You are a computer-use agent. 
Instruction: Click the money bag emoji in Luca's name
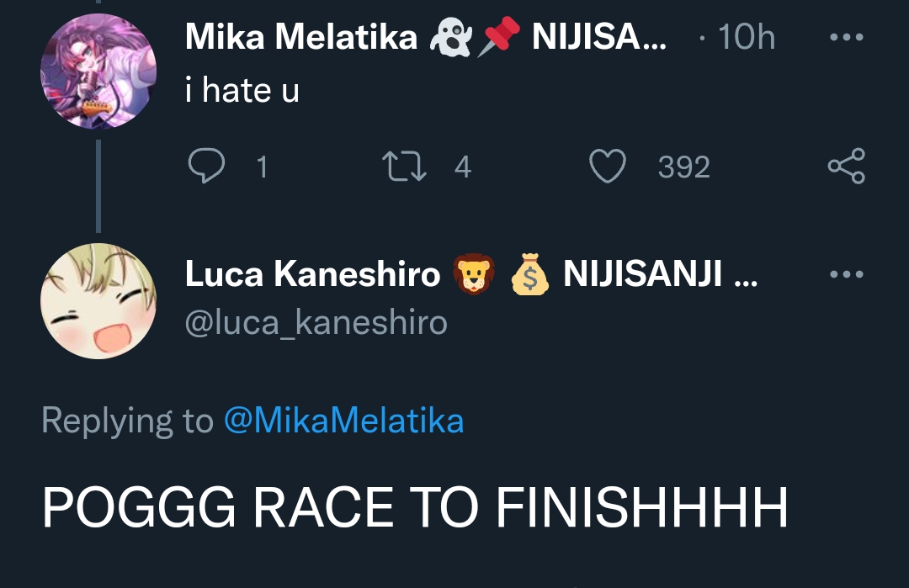pos(529,275)
